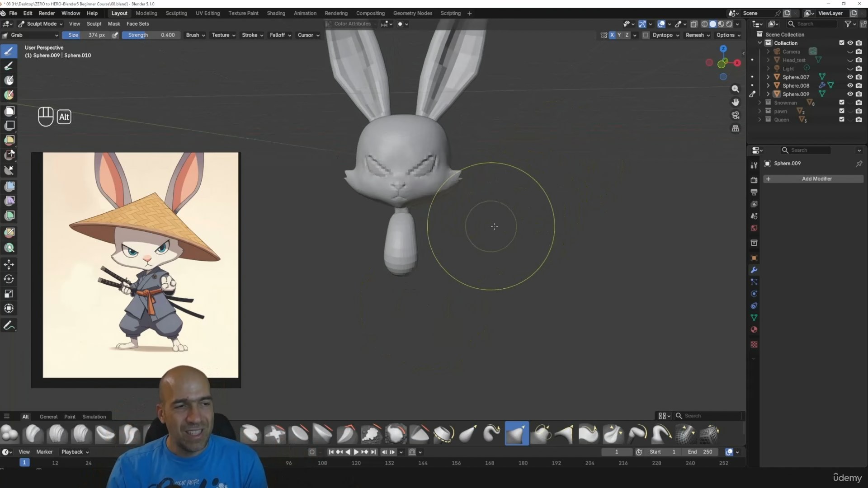Open the Sculpt Mode dropdown
Screen dimensions: 868x488
pos(41,24)
